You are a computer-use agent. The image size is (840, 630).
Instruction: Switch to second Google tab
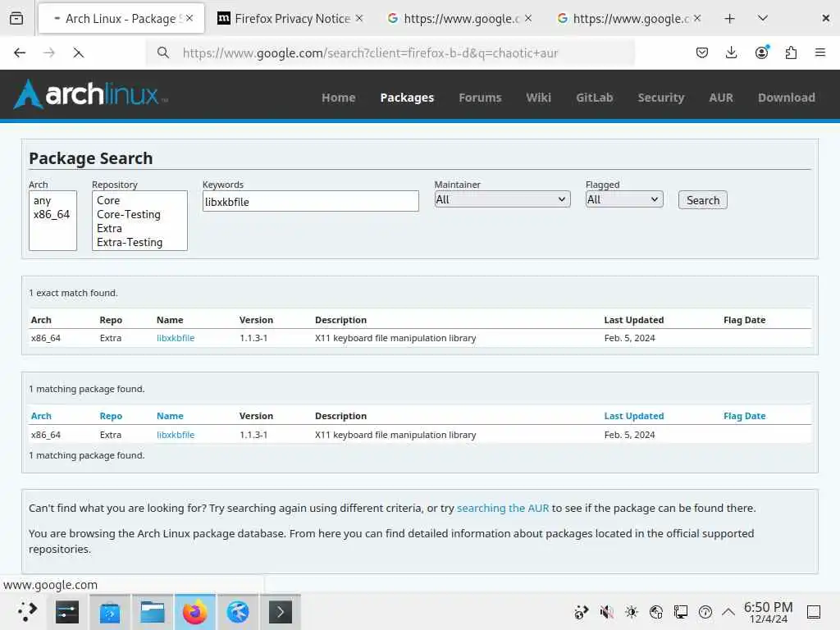click(x=629, y=18)
